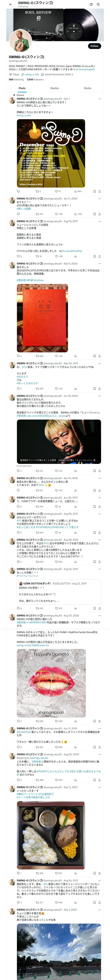Open more menu on Jun 18, 2022 post

tap(99, 396)
